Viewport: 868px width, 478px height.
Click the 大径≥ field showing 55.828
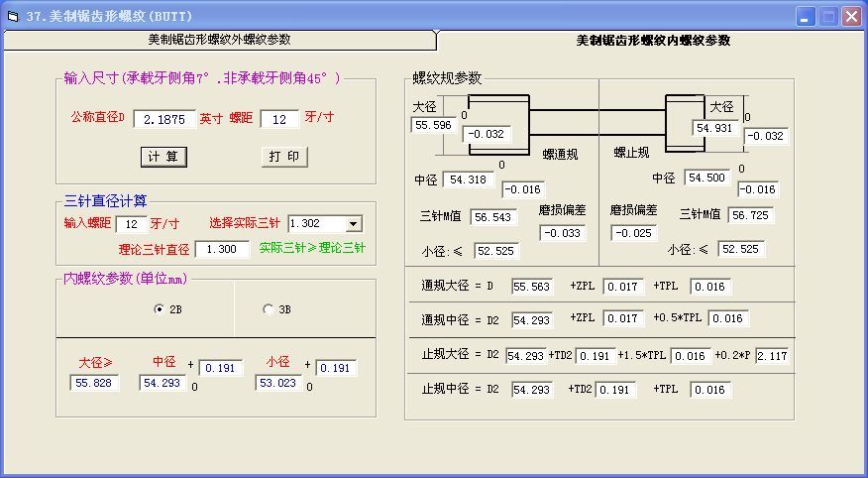[x=94, y=383]
